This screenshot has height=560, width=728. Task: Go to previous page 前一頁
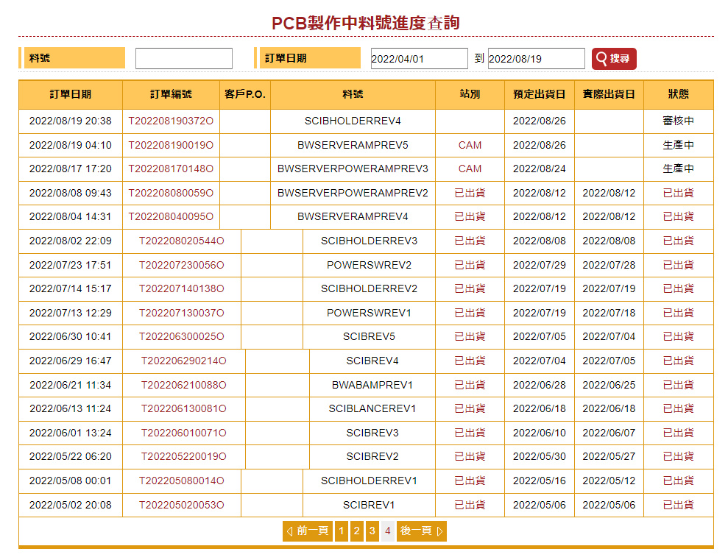308,531
